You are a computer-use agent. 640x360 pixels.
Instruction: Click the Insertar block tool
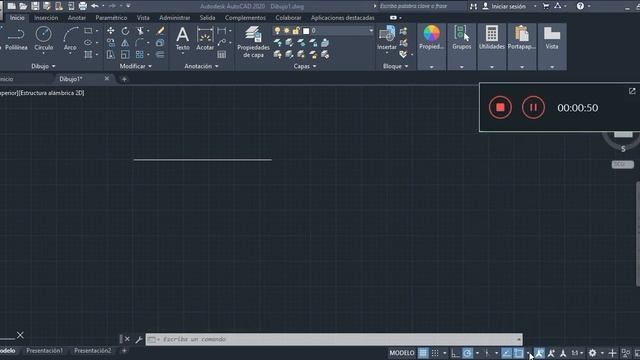[387, 39]
